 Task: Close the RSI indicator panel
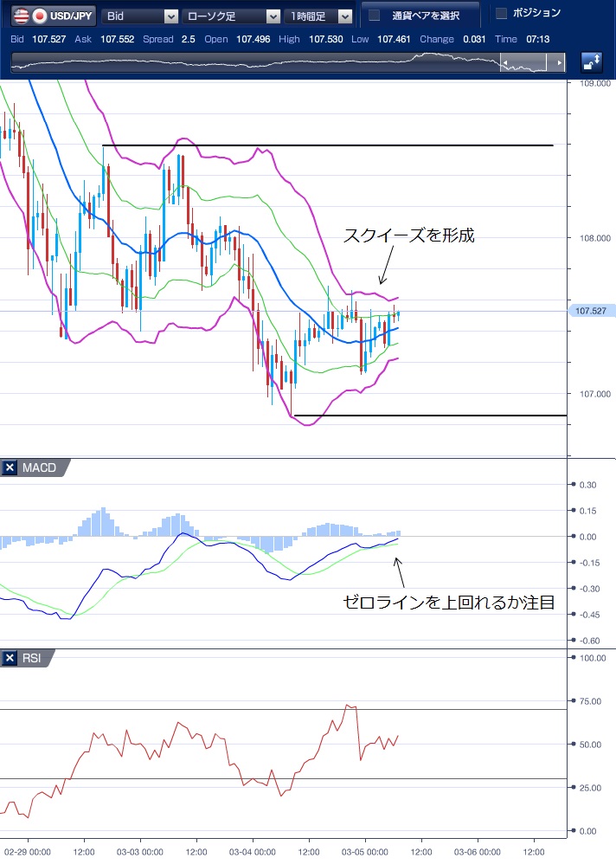coord(10,659)
